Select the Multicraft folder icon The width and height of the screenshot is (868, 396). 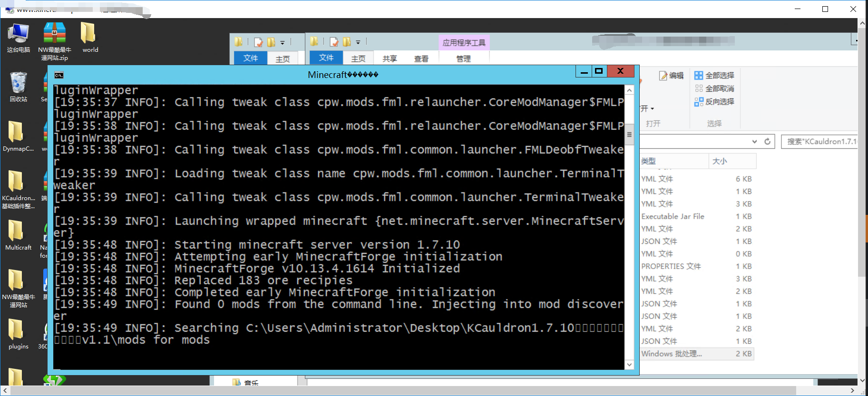tap(19, 235)
